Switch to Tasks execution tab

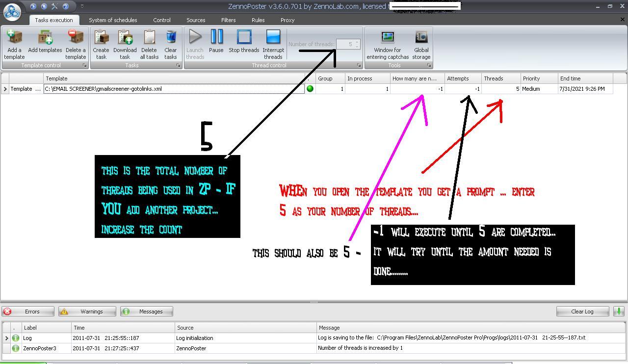click(54, 20)
